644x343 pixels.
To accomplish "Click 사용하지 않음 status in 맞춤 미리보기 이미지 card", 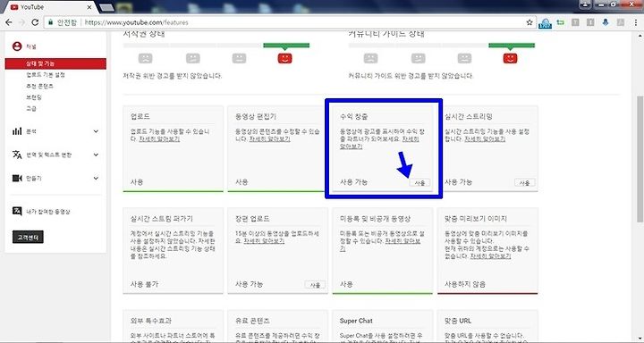I will pos(465,284).
